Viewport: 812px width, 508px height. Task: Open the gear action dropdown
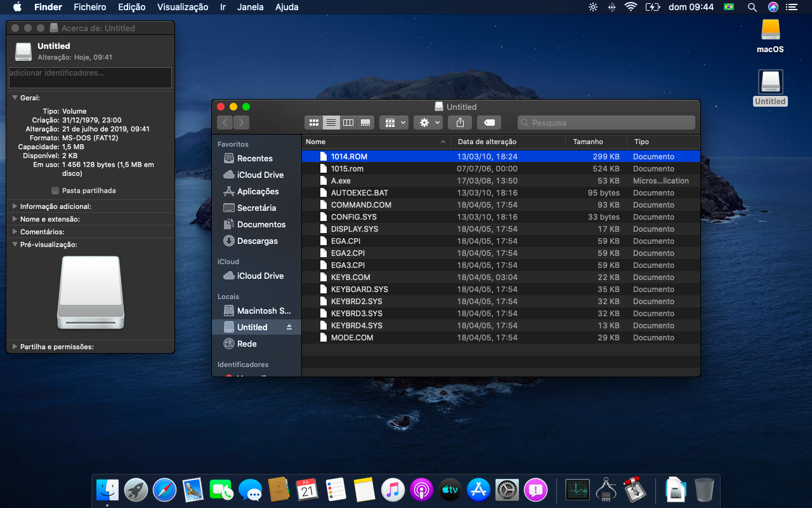[x=428, y=123]
